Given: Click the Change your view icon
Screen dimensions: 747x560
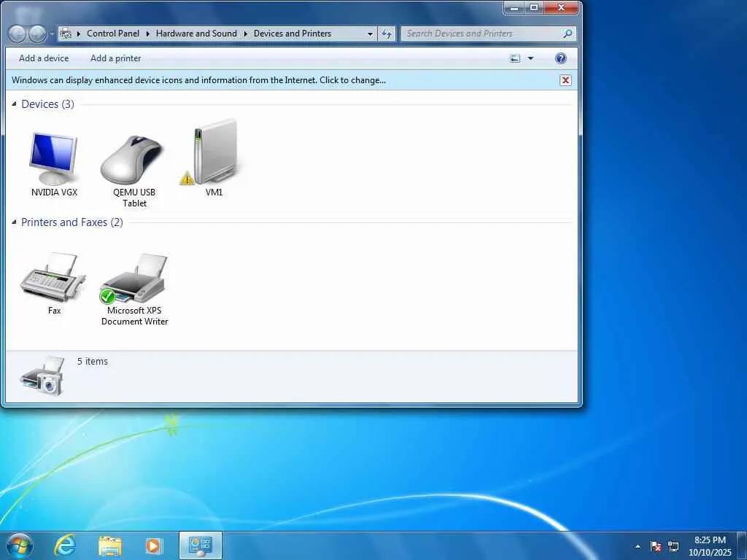Looking at the screenshot, I should click(515, 58).
